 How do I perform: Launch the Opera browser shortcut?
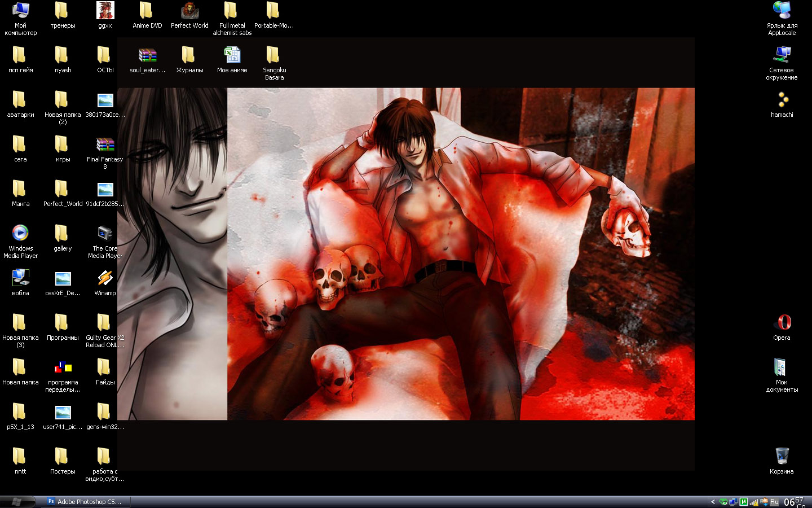pos(782,327)
